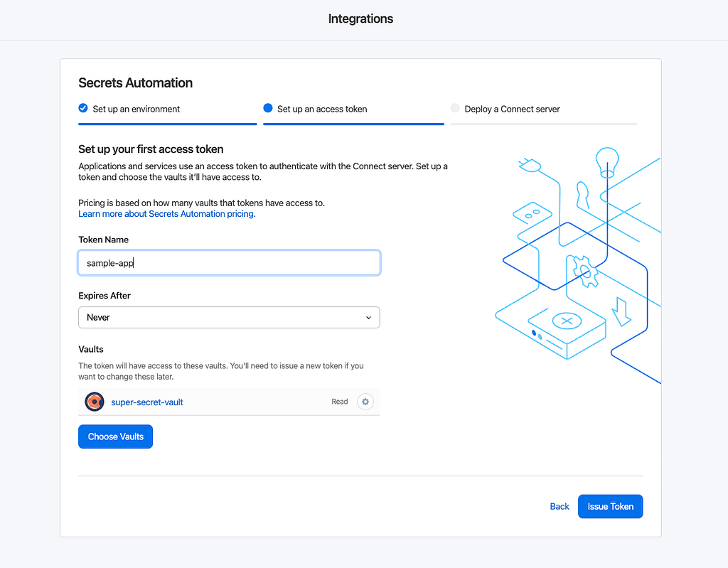Click the light bulb illustration icon
Screen dimensions: 728x568
pos(606,161)
